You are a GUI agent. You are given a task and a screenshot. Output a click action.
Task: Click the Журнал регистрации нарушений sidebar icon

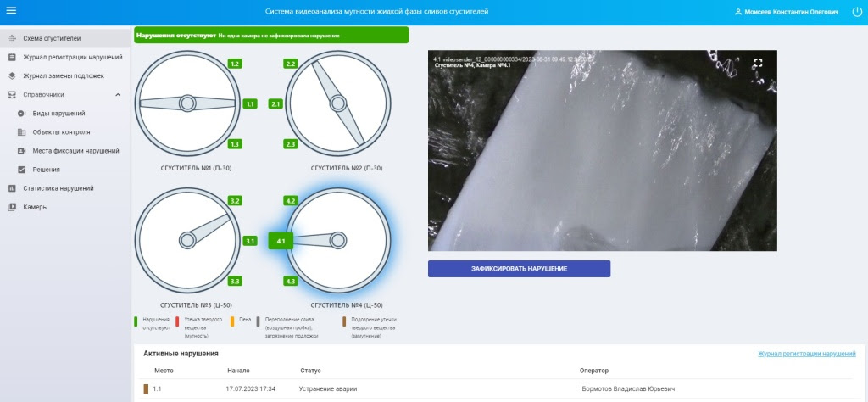[12, 57]
